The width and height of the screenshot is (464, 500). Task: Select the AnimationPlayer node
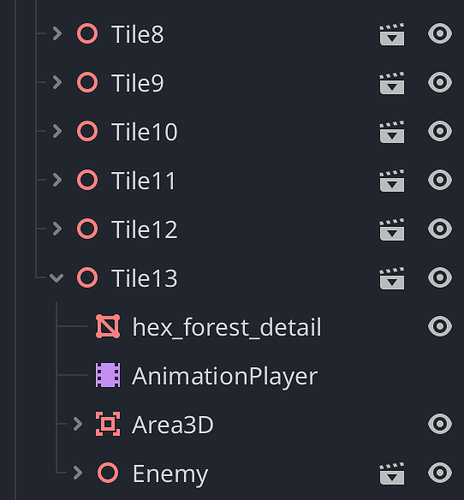tap(225, 376)
